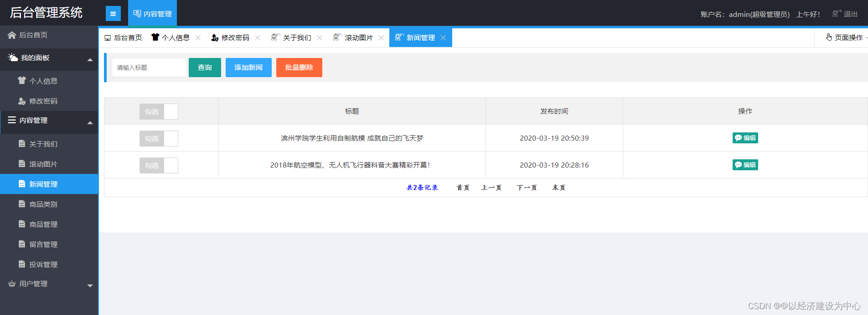Click the document icon beside 投诉管理
The image size is (868, 315).
(x=22, y=264)
